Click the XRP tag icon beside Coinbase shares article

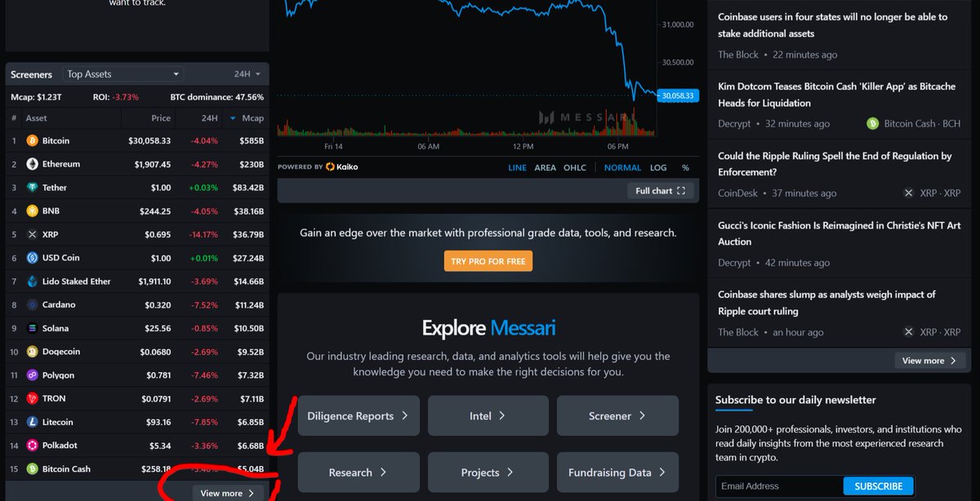[x=908, y=332]
